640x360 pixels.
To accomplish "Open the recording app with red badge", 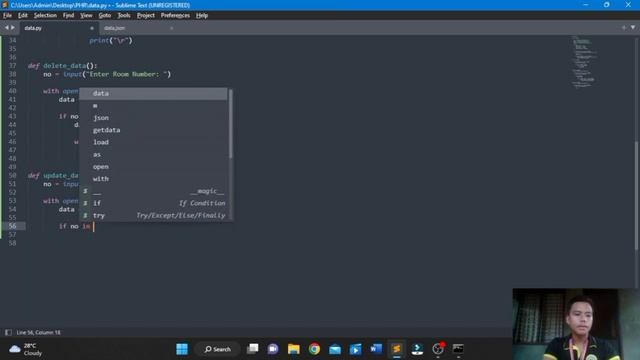I will 438,349.
